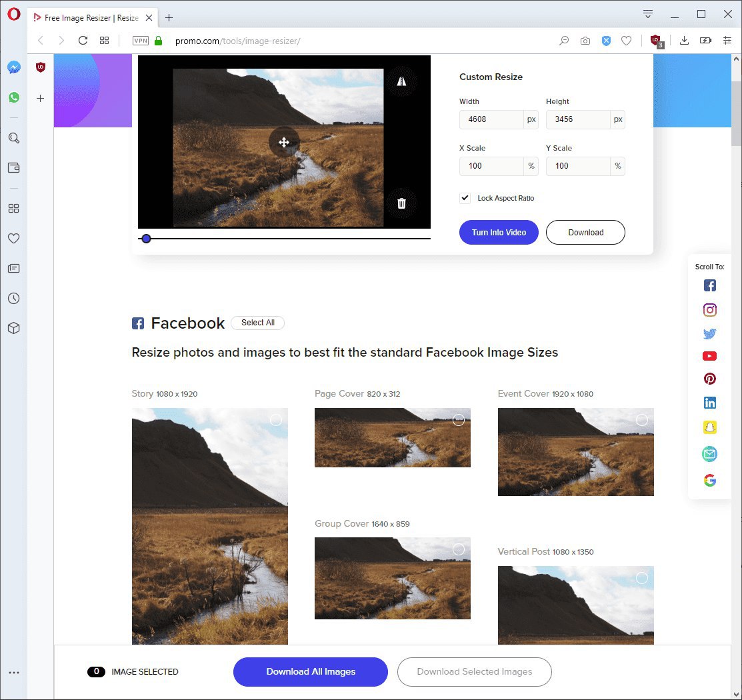
Task: Select the Page Cover 820 x 312 image
Action: coord(459,420)
